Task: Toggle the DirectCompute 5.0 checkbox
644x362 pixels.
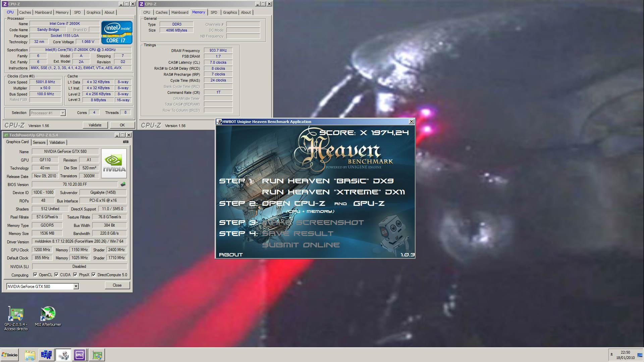Action: click(x=94, y=275)
